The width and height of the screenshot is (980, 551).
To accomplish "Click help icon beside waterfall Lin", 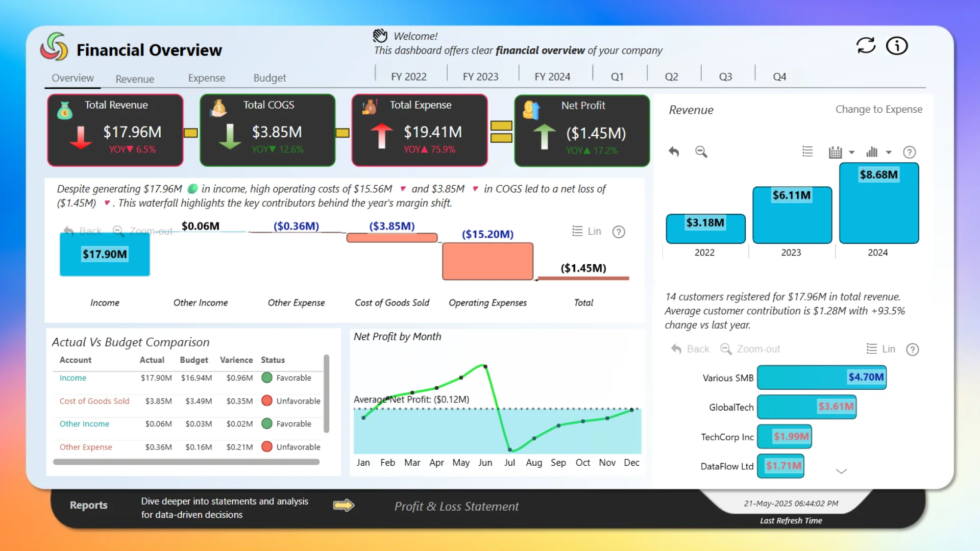I will click(619, 232).
